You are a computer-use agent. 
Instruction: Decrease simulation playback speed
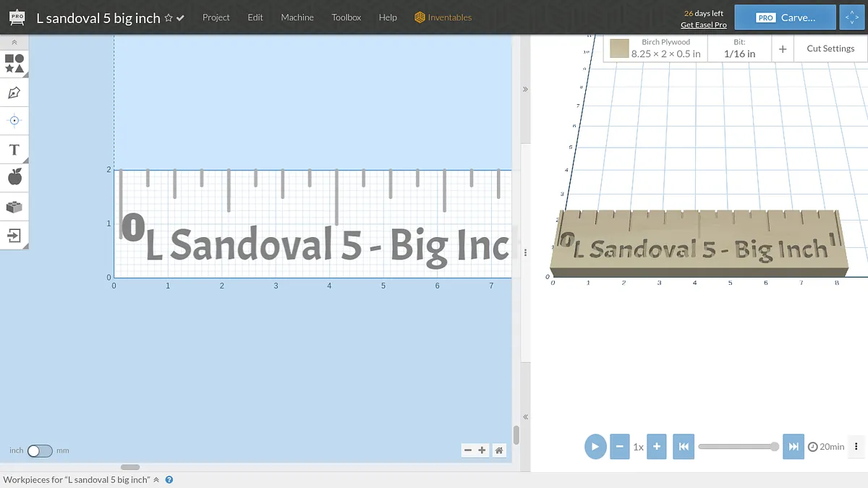pos(619,446)
